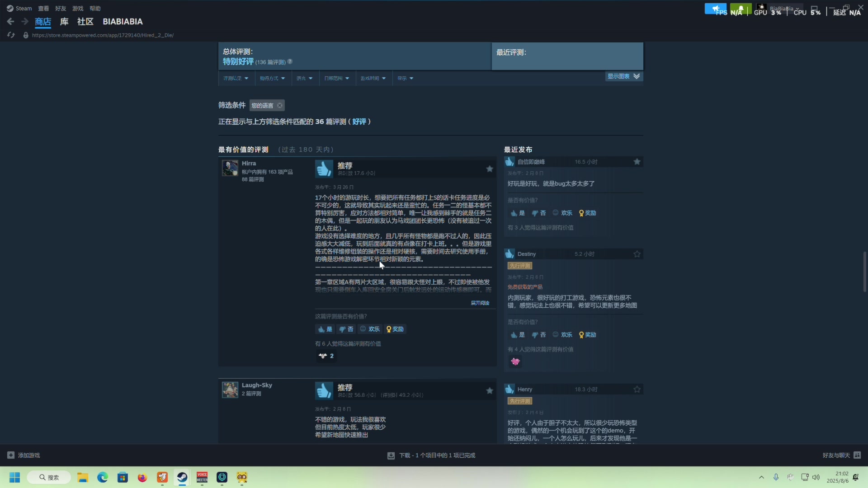Click the downloads icon in the bottom bar
The height and width of the screenshot is (488, 868).
point(391,455)
